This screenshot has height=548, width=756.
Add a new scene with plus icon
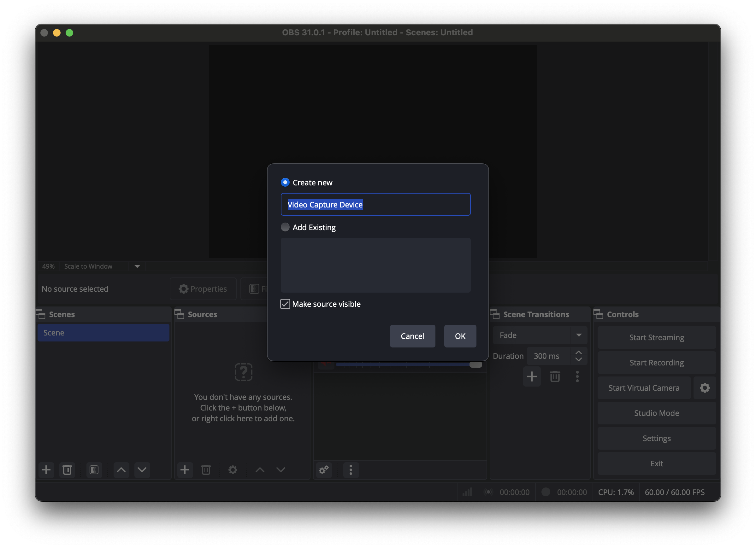46,470
